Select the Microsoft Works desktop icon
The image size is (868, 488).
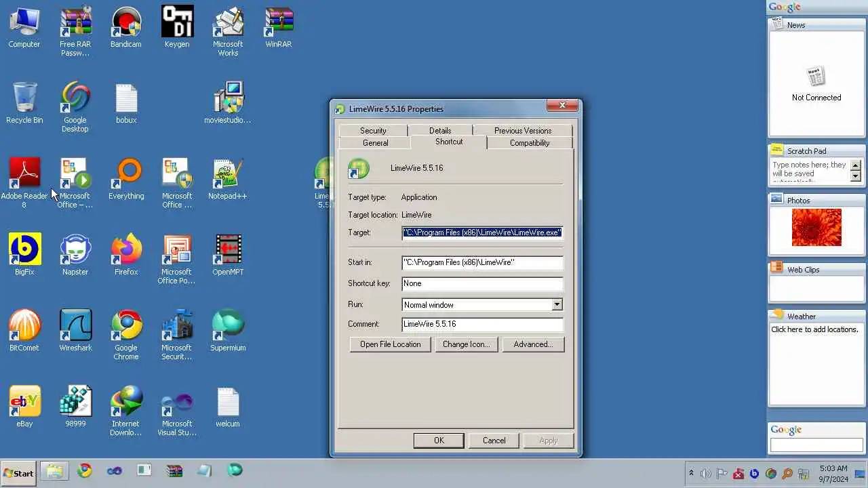coord(228,33)
